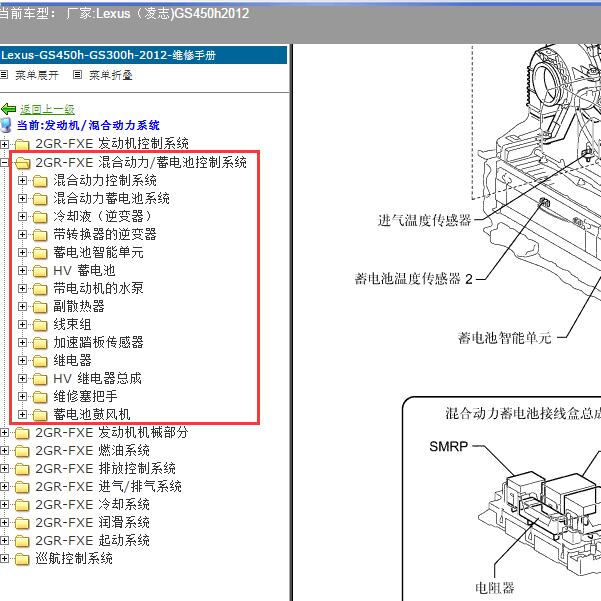Expand the 继电器 node
The width and height of the screenshot is (601, 601).
(22, 361)
